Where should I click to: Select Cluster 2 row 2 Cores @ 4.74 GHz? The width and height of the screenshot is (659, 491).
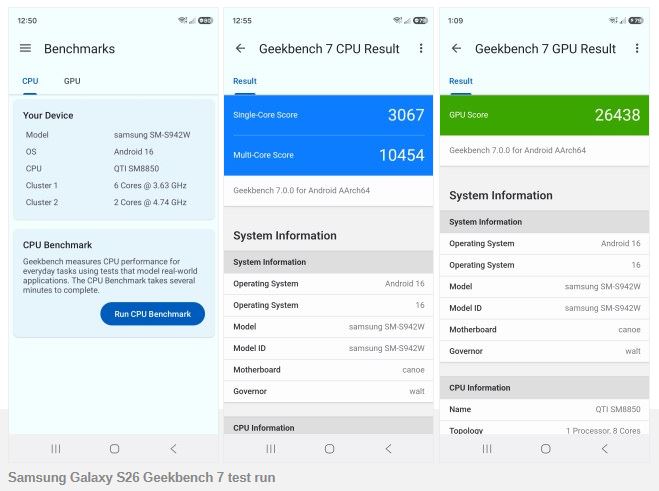(x=114, y=202)
